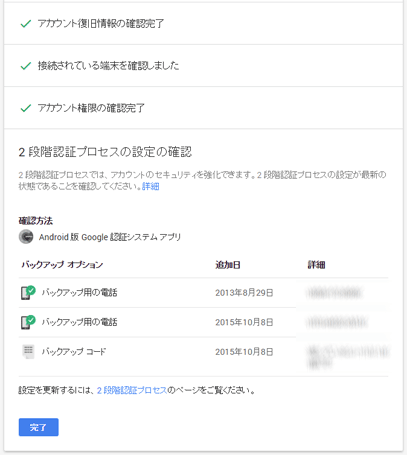Click the Google Authenticator app icon
This screenshot has width=407, height=455.
26,237
